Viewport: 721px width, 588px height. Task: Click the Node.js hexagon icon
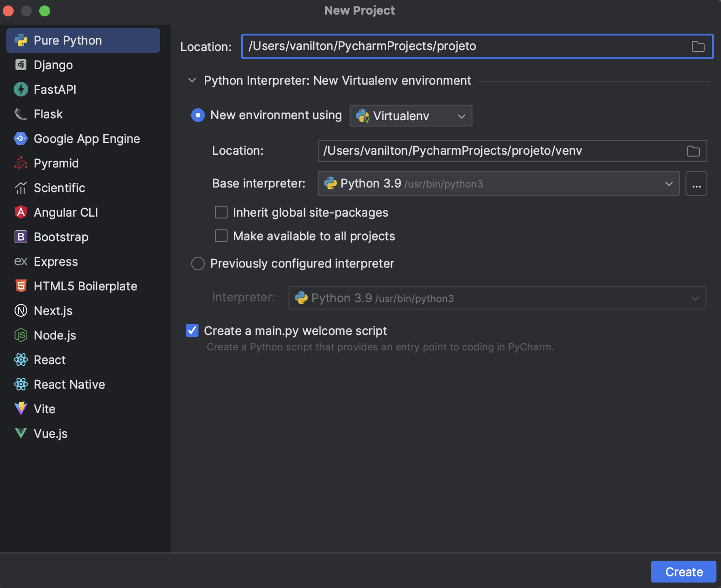point(21,335)
